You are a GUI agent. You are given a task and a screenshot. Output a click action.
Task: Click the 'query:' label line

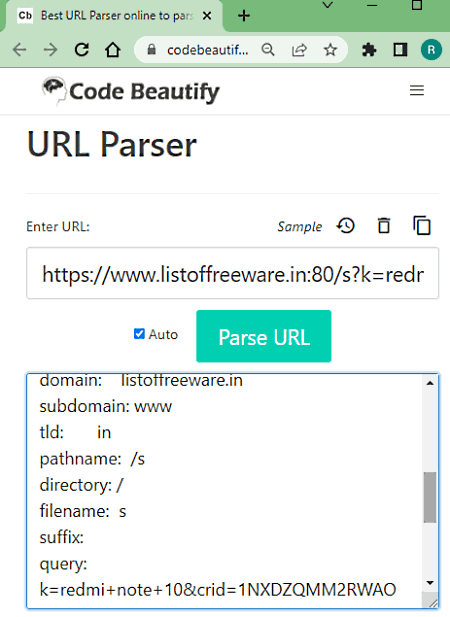click(x=63, y=564)
